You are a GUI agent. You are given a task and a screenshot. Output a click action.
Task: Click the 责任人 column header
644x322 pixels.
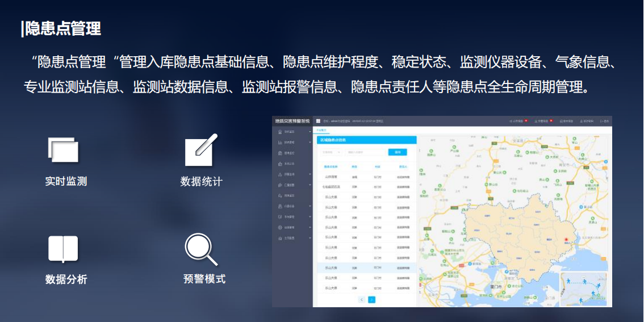[x=403, y=167]
